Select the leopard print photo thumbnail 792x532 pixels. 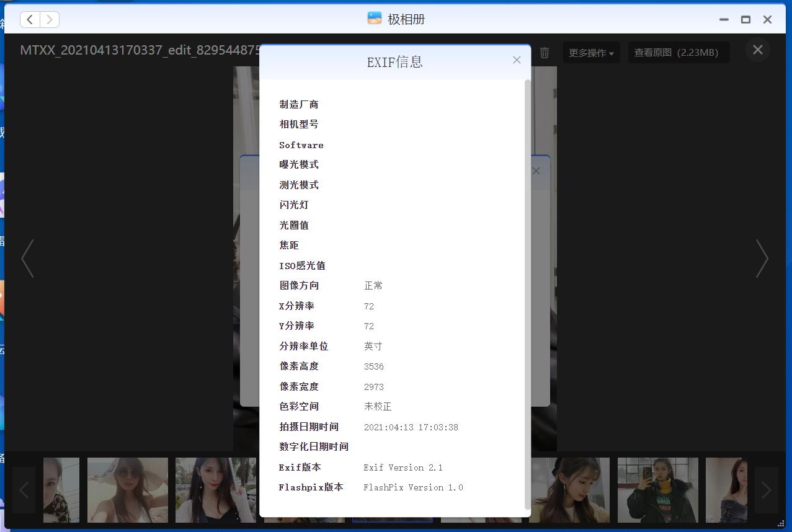(x=61, y=490)
